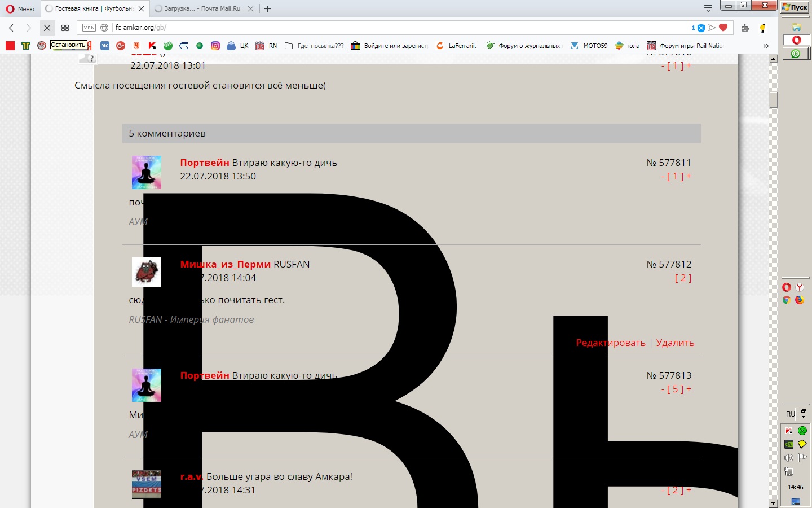Open the Где_посылка??? bookmark folder
This screenshot has width=812, height=508.
pyautogui.click(x=314, y=46)
